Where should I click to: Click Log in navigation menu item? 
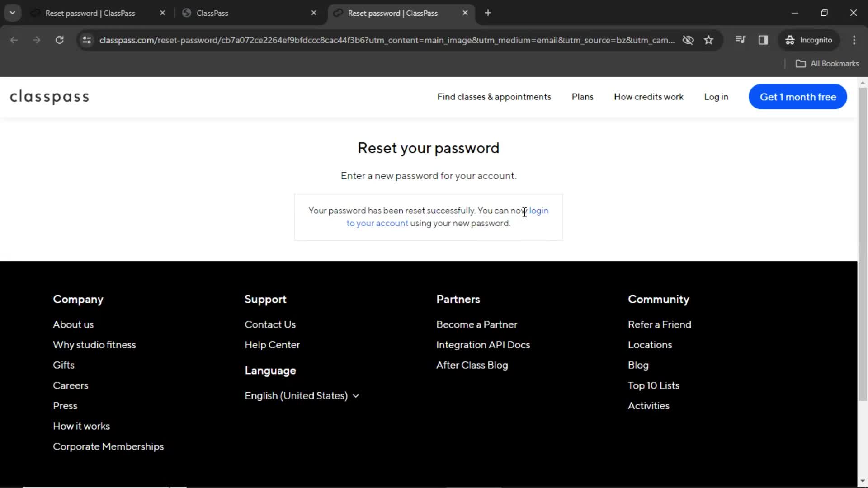click(x=715, y=97)
